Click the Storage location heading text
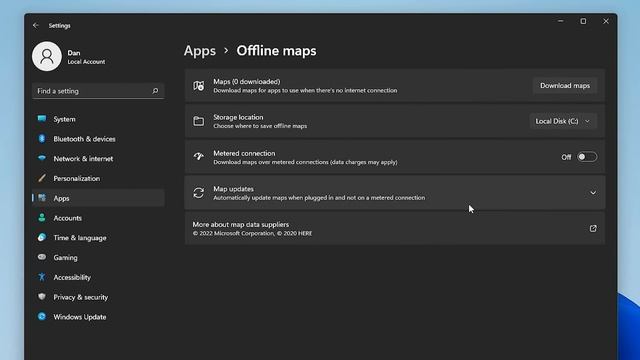640x360 pixels. (x=238, y=117)
